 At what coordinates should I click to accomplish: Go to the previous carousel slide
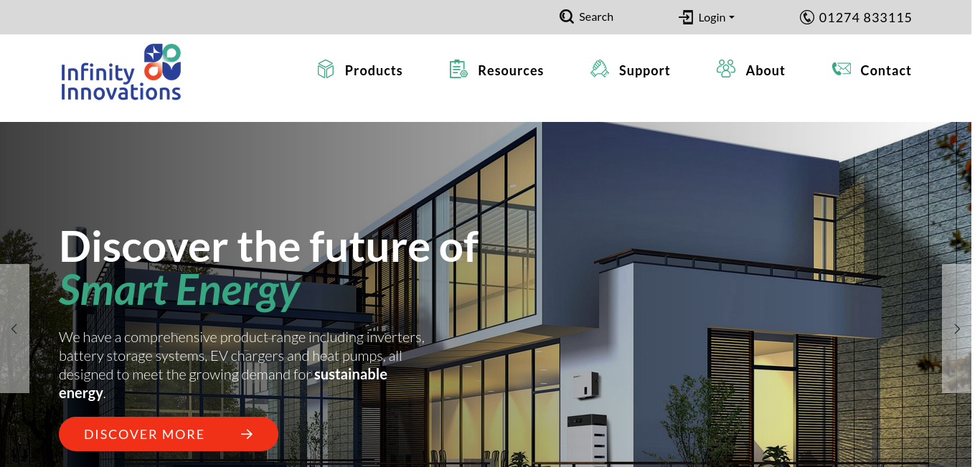[14, 329]
